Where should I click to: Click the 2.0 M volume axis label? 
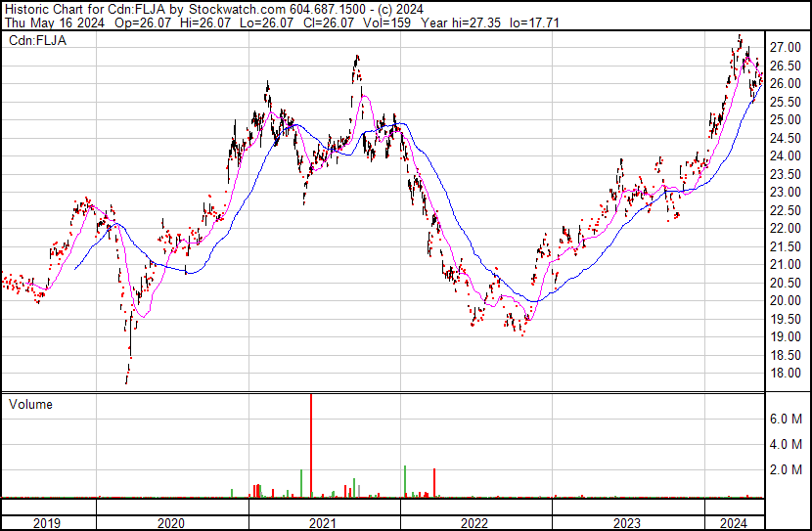(787, 470)
